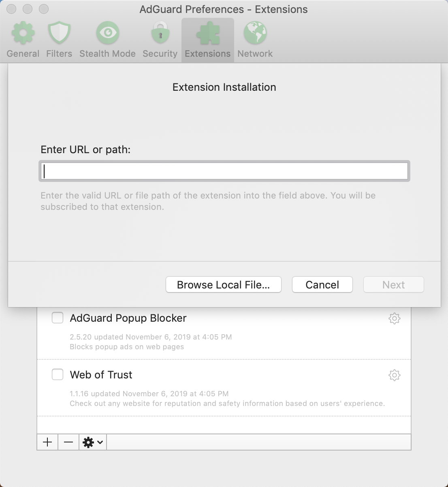Screen dimensions: 448x487
Task: Open the Security padlock icon
Action: pos(160,33)
